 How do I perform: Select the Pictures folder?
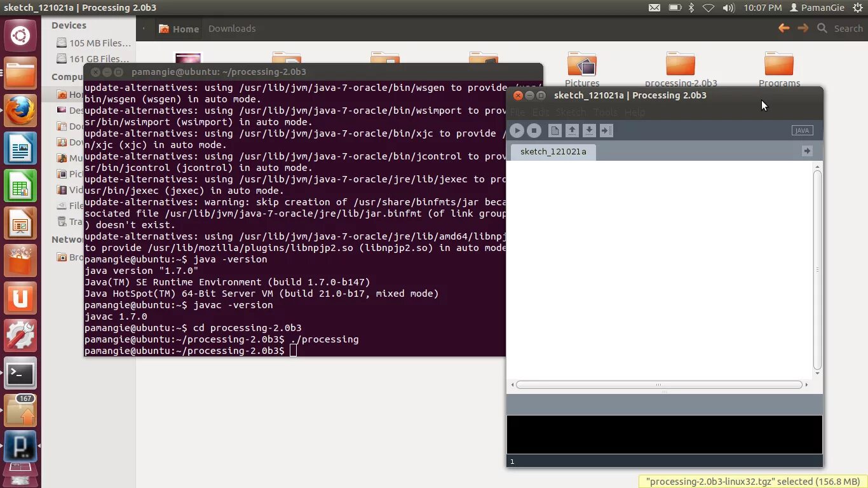coord(582,70)
